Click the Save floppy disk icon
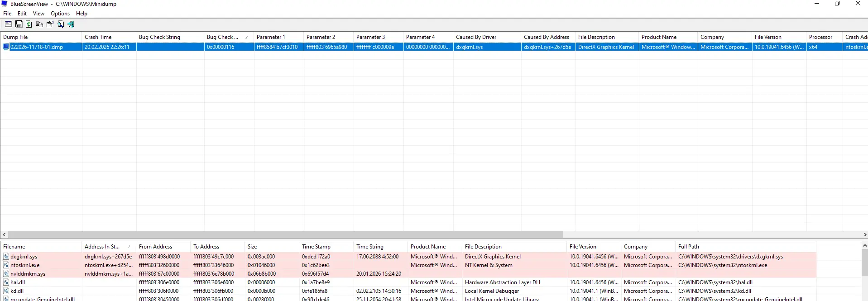This screenshot has height=301, width=868. 19,24
